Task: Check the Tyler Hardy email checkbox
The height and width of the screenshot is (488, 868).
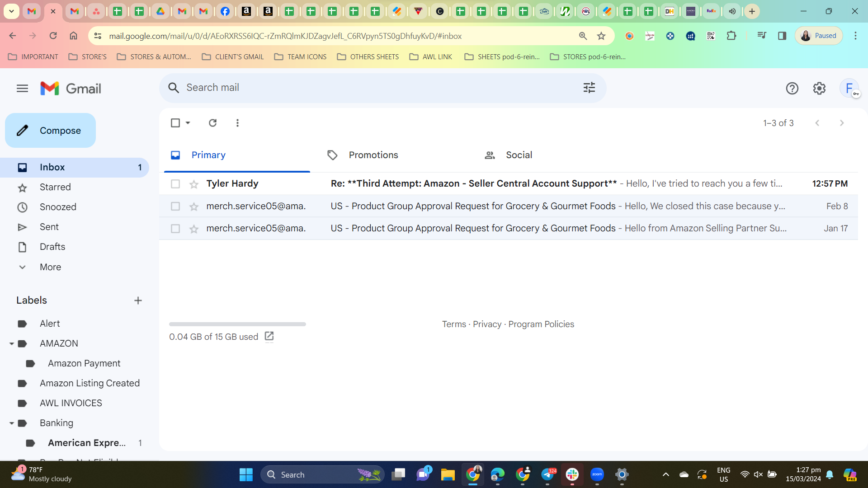Action: point(175,184)
